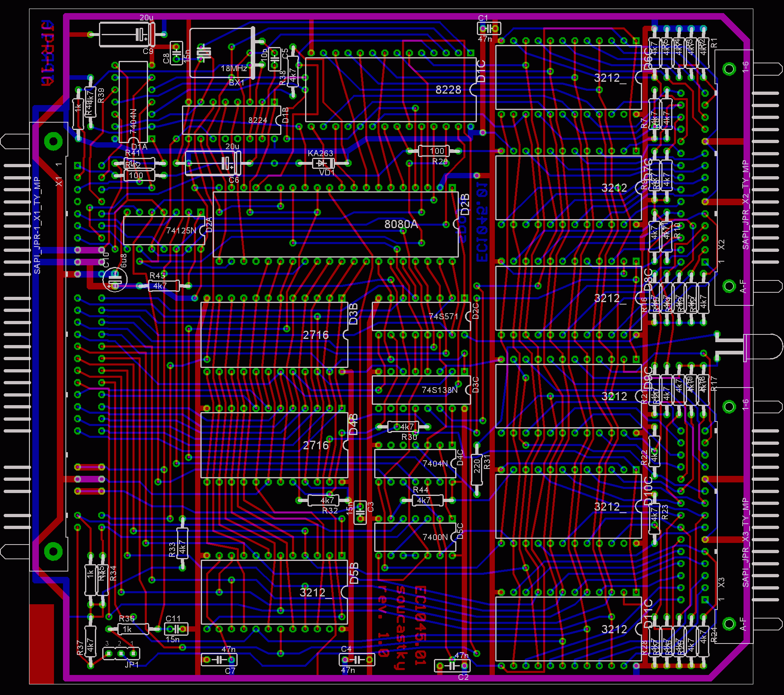Select the 8080A processor chip D2B
The width and height of the screenshot is (784, 695).
tap(335, 224)
